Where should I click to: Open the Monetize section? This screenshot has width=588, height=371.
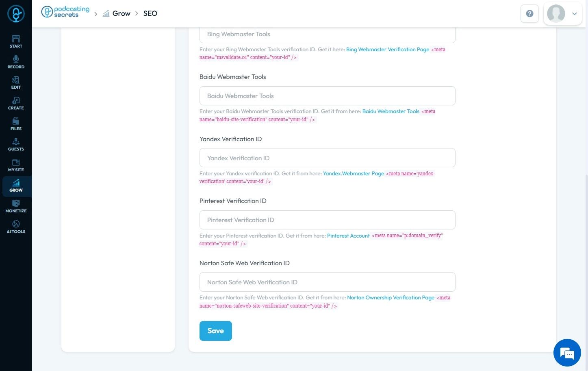[x=16, y=206]
